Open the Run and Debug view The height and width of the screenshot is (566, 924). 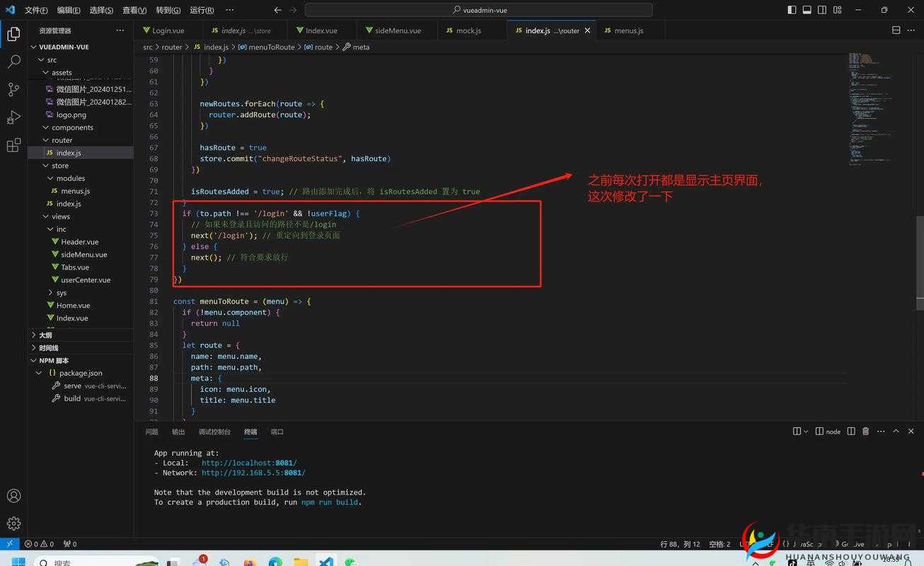pyautogui.click(x=13, y=117)
